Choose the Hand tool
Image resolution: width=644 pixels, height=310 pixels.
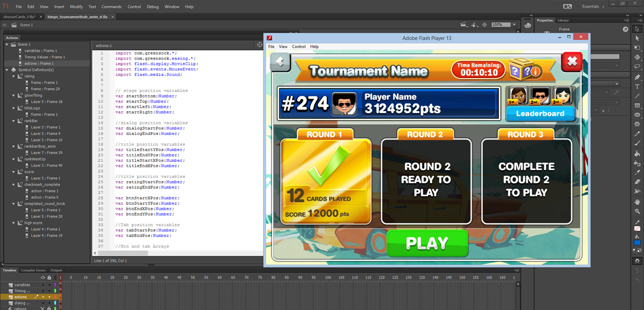pos(637,202)
